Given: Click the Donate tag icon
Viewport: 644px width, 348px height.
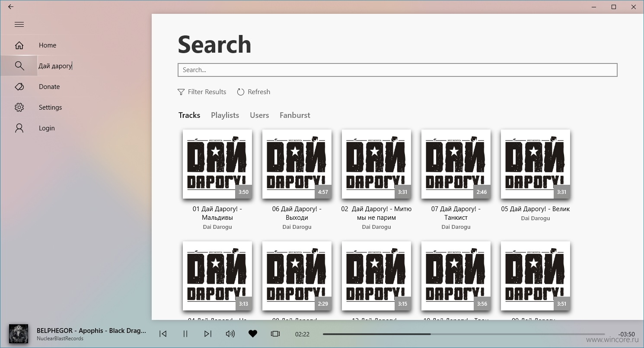Looking at the screenshot, I should click(x=19, y=87).
